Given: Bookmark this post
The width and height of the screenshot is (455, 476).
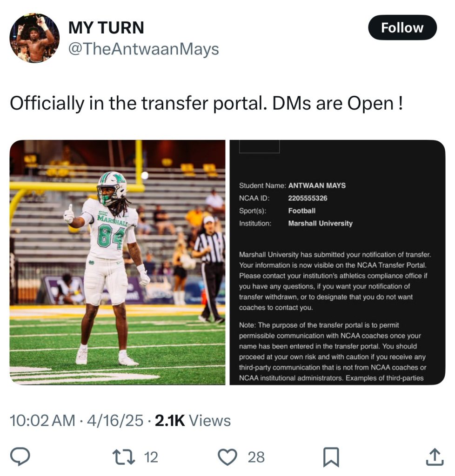Looking at the screenshot, I should [x=331, y=457].
